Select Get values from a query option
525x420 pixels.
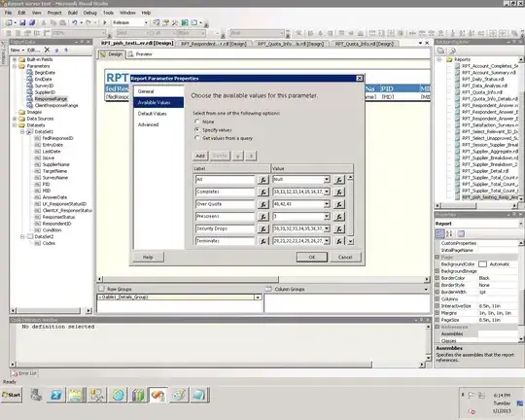(197, 138)
